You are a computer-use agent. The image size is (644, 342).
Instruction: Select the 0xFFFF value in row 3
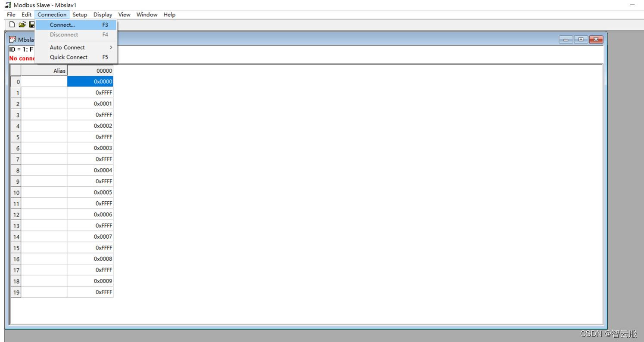tap(90, 115)
